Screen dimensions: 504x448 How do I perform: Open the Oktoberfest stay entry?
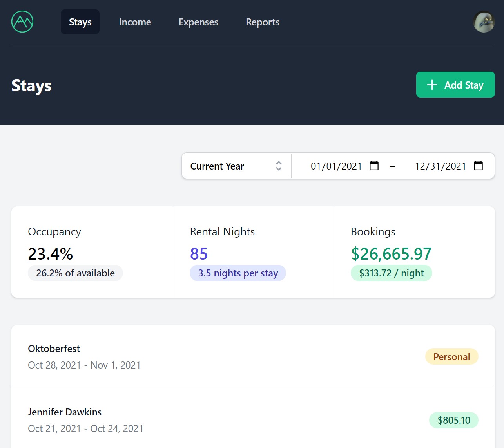(54, 349)
